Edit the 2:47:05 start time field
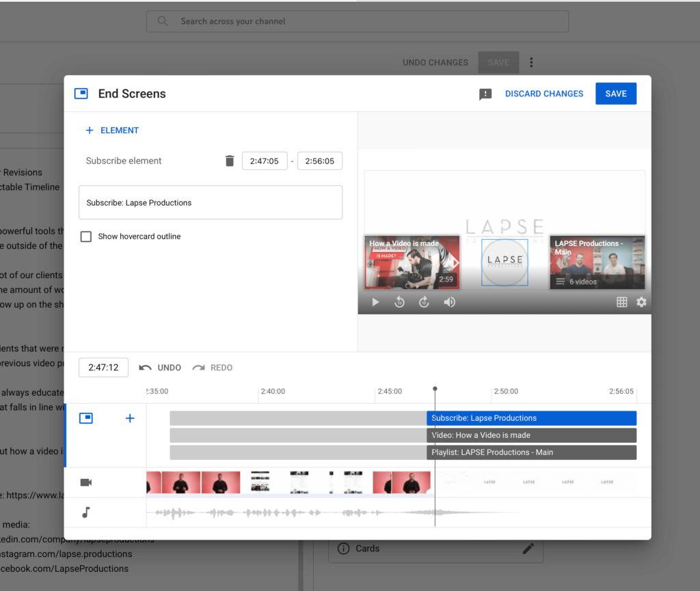 pos(265,161)
